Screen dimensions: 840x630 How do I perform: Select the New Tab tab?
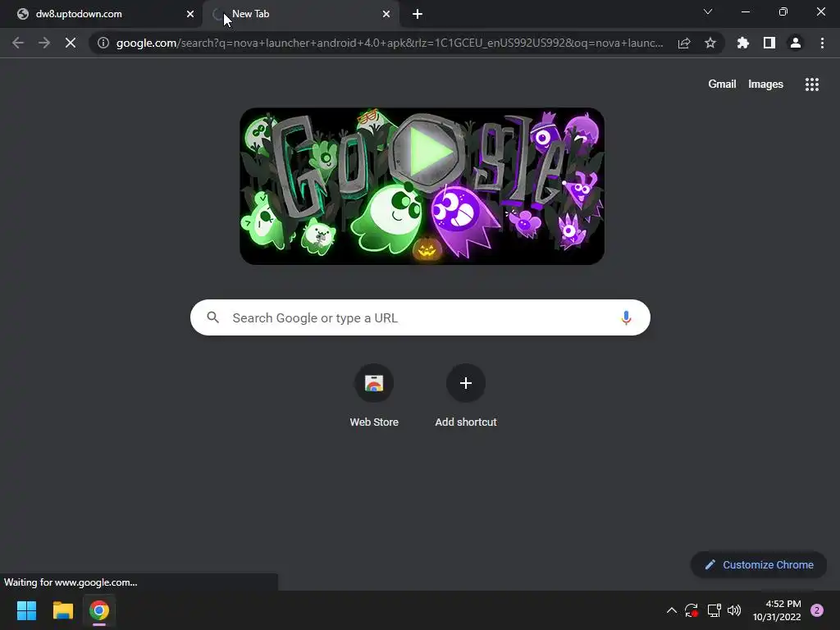tap(302, 14)
